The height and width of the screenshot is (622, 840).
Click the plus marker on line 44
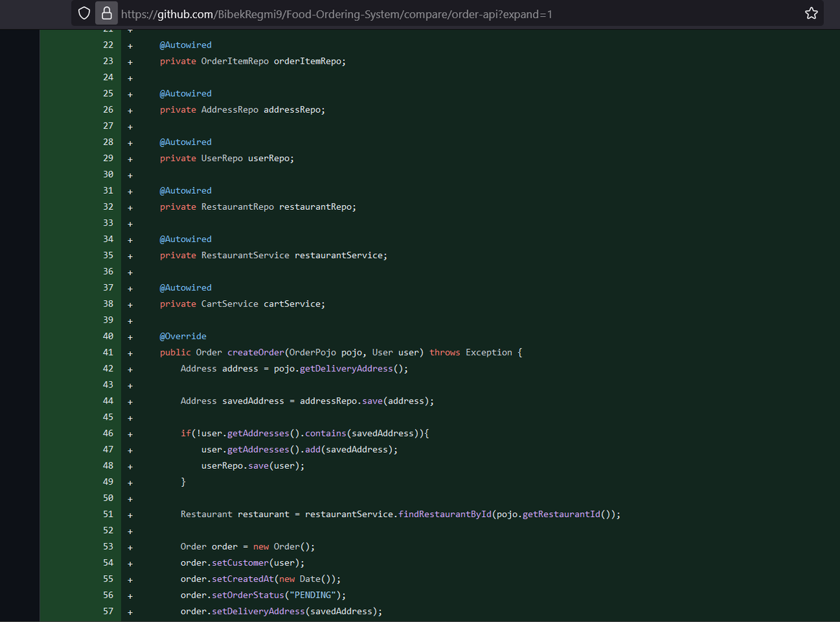(130, 401)
